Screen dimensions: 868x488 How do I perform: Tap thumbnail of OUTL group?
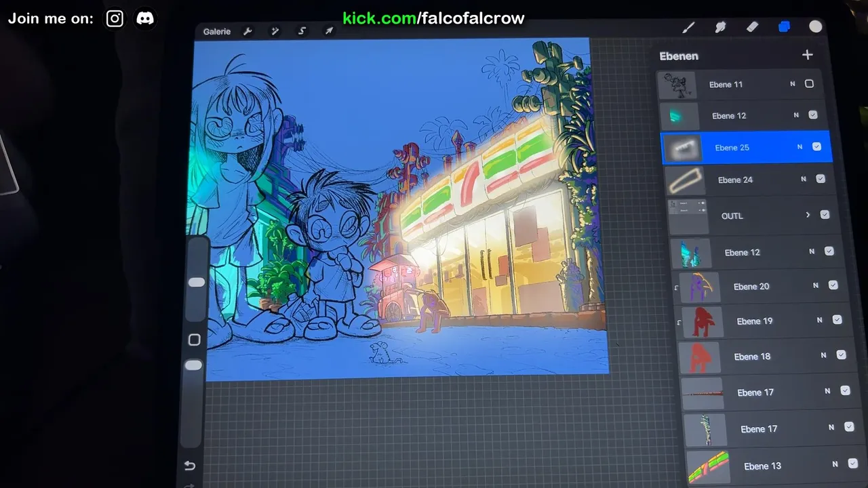click(688, 216)
